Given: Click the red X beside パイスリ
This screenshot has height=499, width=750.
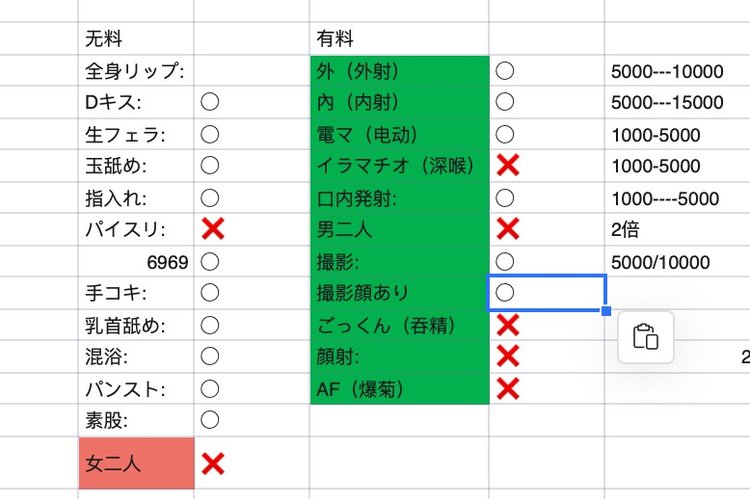Looking at the screenshot, I should click(212, 230).
